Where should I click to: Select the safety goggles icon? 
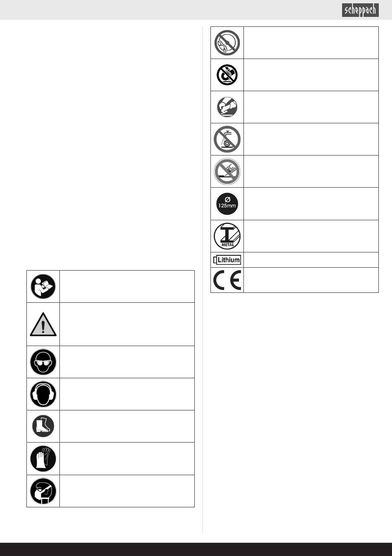pos(43,362)
